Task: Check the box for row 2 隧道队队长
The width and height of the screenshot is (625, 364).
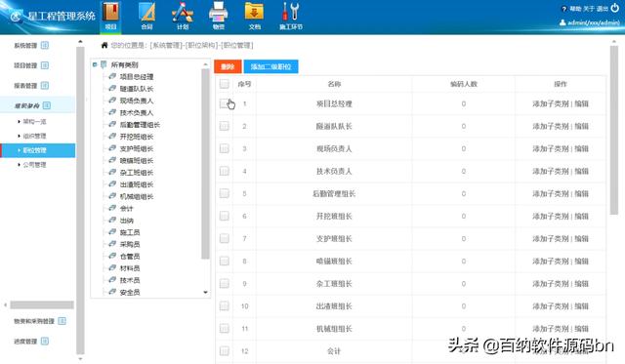Action: click(225, 126)
